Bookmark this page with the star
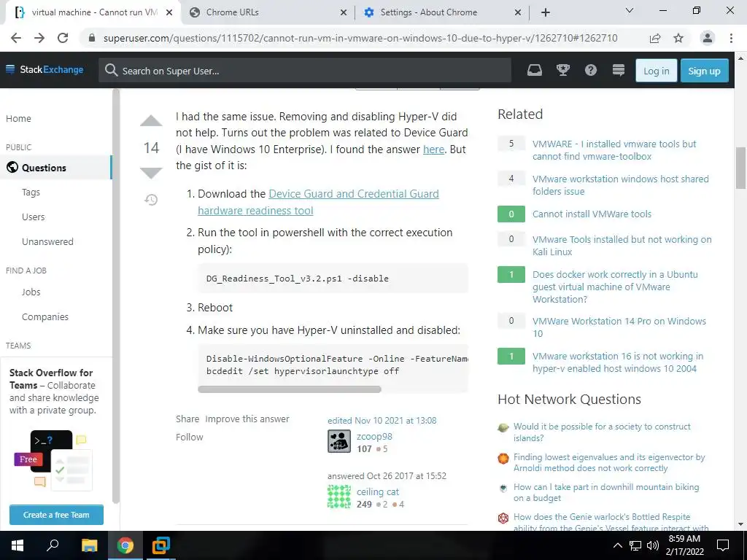 (678, 38)
